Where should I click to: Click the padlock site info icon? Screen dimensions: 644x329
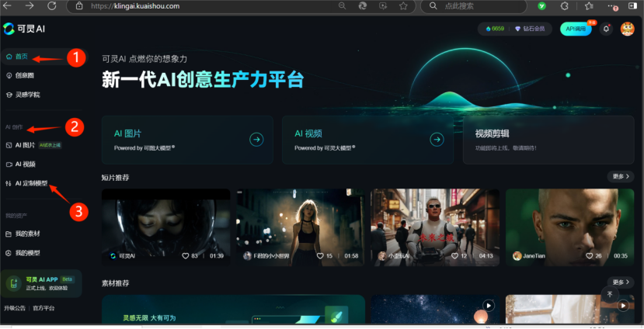(x=79, y=6)
